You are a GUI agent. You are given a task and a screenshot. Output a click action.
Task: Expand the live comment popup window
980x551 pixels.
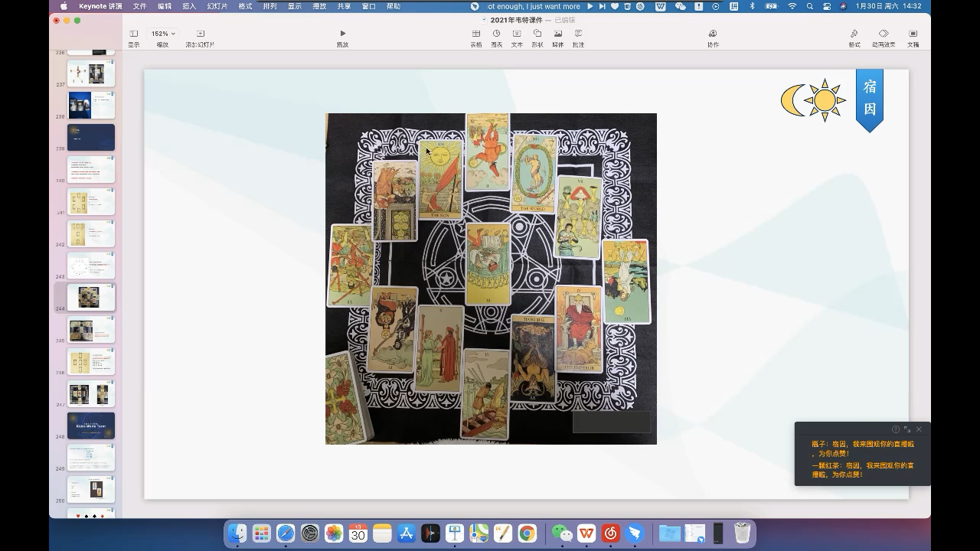click(x=907, y=429)
